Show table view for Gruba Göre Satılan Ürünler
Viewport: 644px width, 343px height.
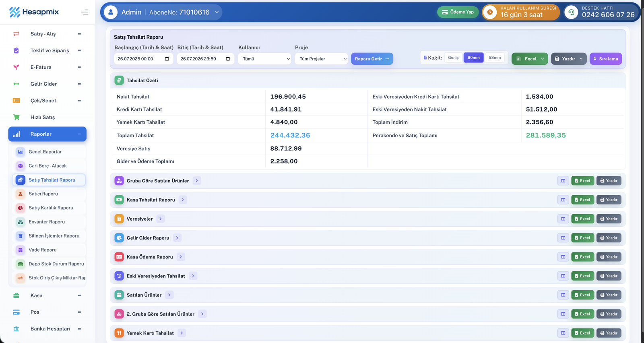click(563, 181)
